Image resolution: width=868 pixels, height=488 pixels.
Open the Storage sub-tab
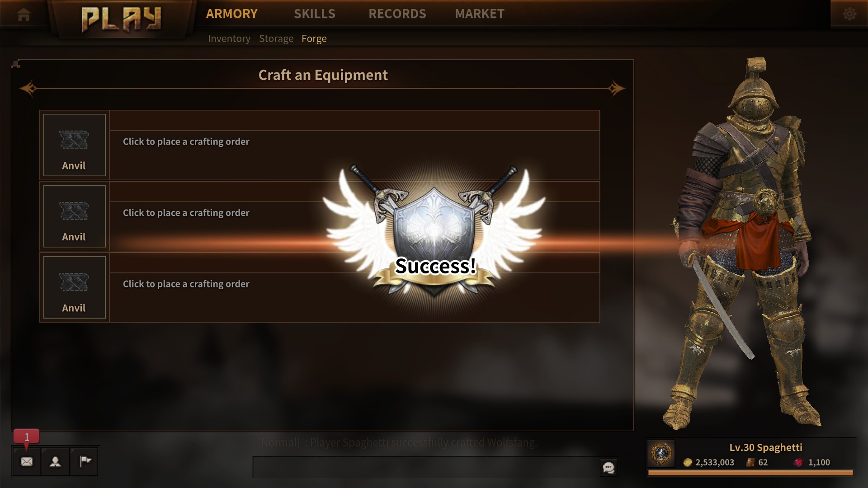pos(276,39)
